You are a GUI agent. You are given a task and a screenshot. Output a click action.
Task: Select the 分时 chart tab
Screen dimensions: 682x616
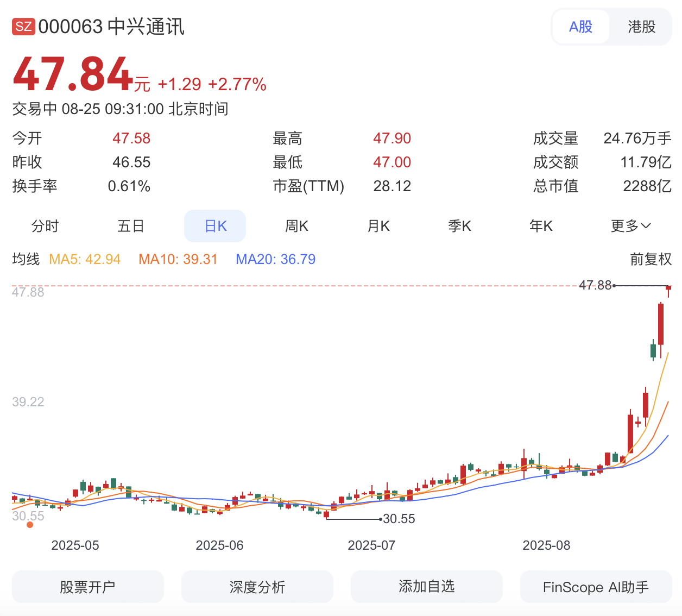[x=45, y=226]
